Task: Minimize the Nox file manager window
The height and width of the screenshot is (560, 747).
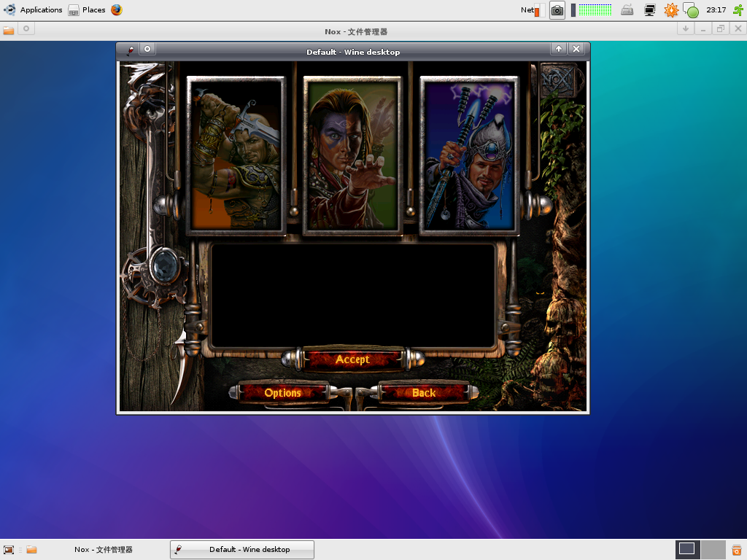Action: [703, 29]
